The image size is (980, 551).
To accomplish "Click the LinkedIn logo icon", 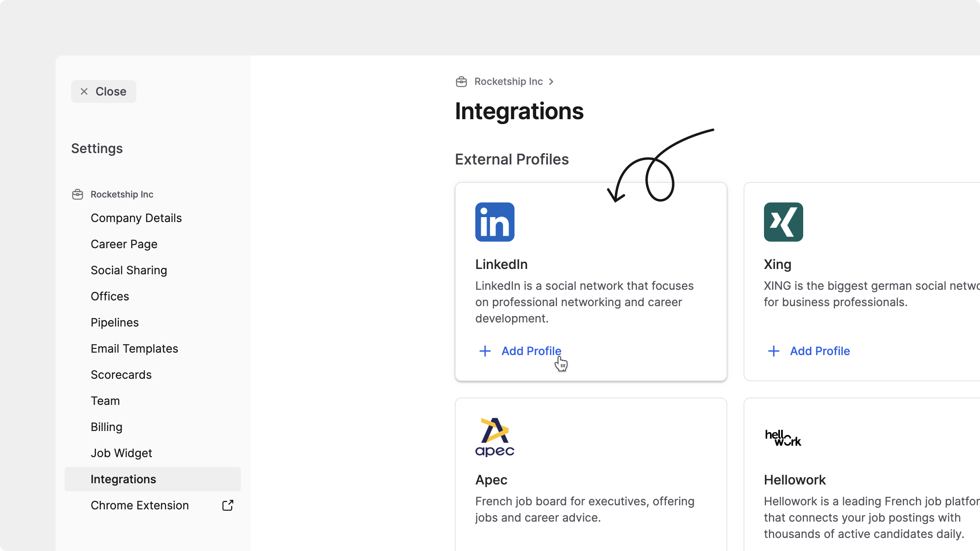I will (494, 222).
